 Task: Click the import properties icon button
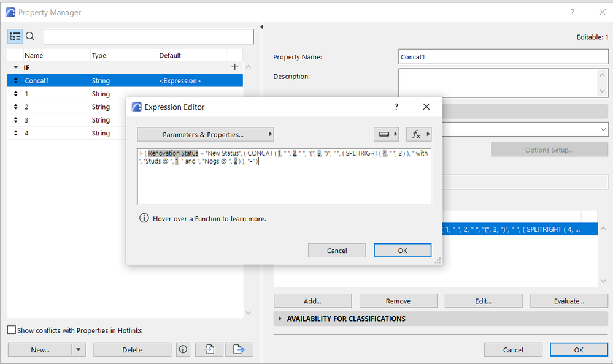[x=209, y=349]
